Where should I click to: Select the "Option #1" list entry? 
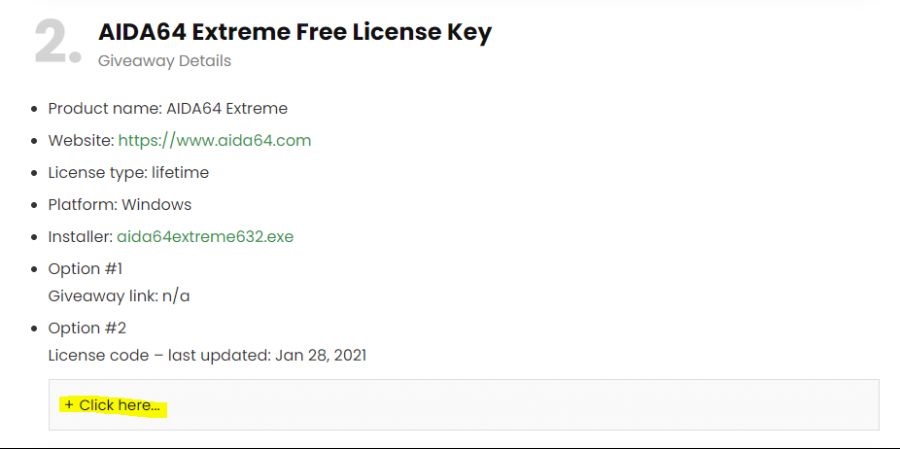click(85, 269)
